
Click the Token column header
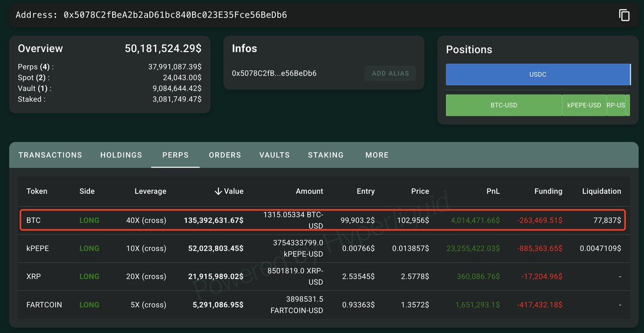tap(37, 191)
